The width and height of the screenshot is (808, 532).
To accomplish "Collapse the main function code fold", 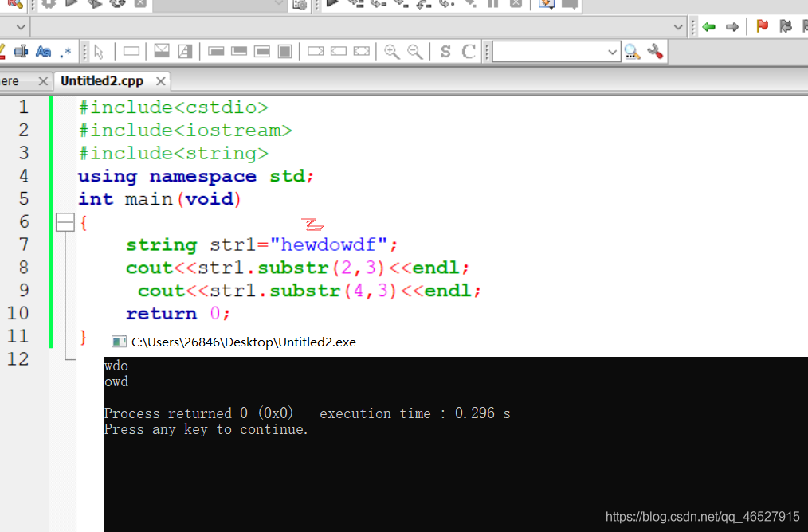I will 65,222.
